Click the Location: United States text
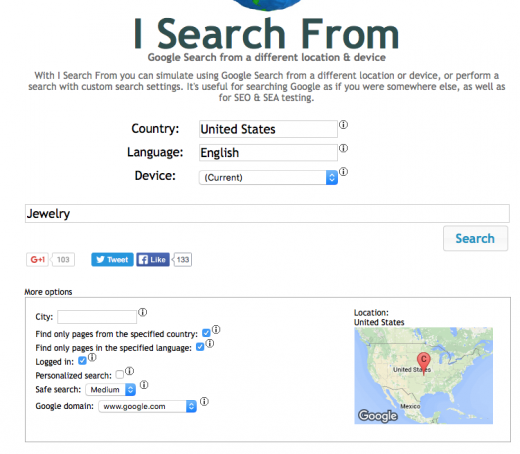 click(379, 317)
